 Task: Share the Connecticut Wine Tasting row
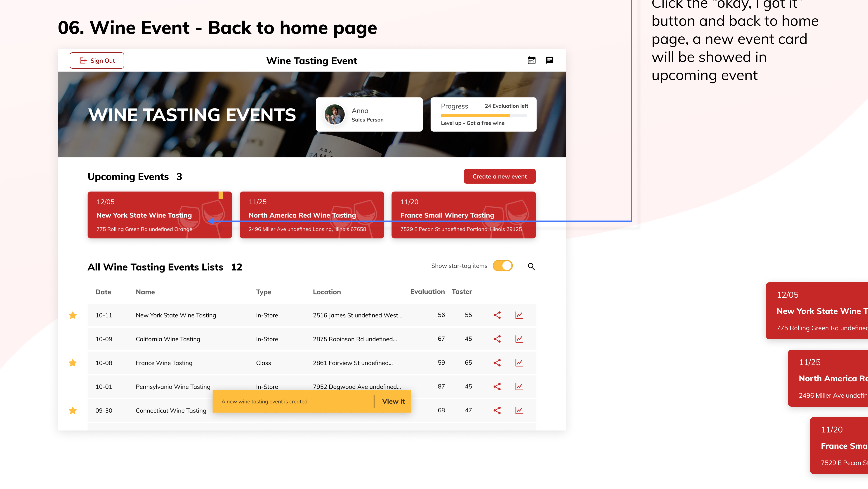tap(497, 411)
